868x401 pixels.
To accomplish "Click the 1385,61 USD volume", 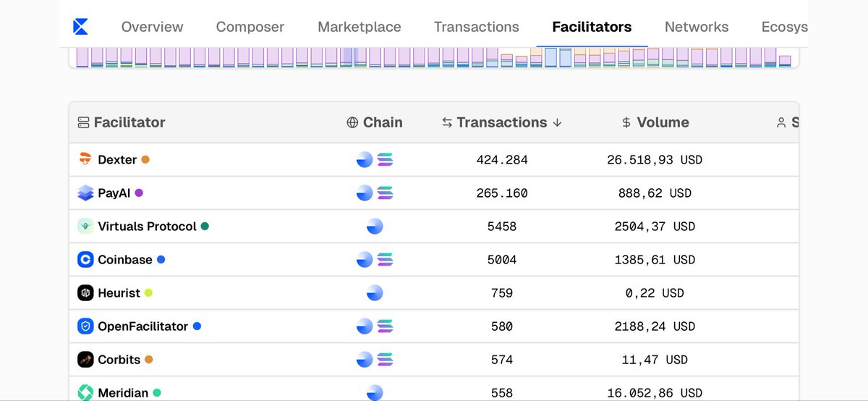I will click(x=655, y=260).
